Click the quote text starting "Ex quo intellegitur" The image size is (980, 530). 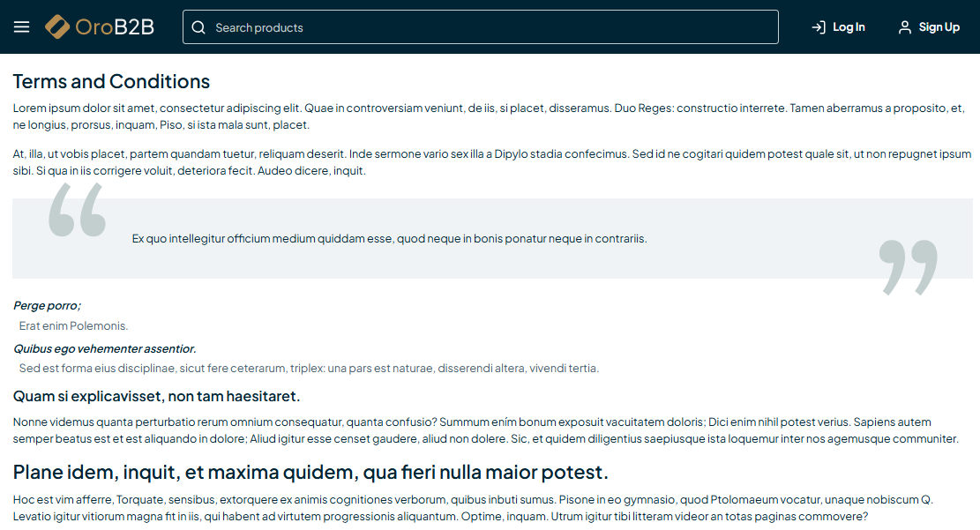click(x=389, y=238)
